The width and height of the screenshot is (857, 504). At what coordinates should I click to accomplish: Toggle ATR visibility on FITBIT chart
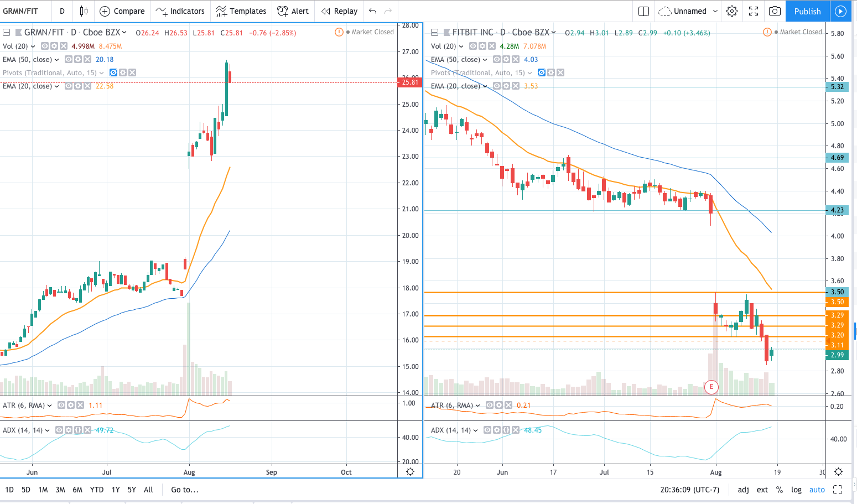click(490, 405)
